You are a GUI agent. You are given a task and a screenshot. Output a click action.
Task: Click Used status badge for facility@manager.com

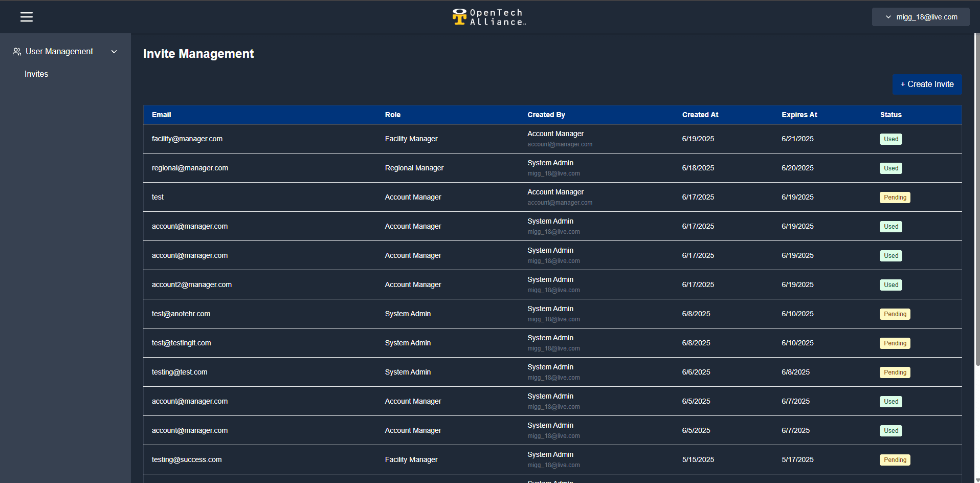890,139
